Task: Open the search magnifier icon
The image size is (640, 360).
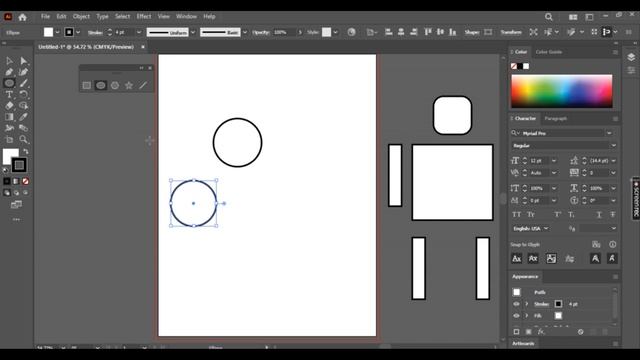Action: point(549,17)
